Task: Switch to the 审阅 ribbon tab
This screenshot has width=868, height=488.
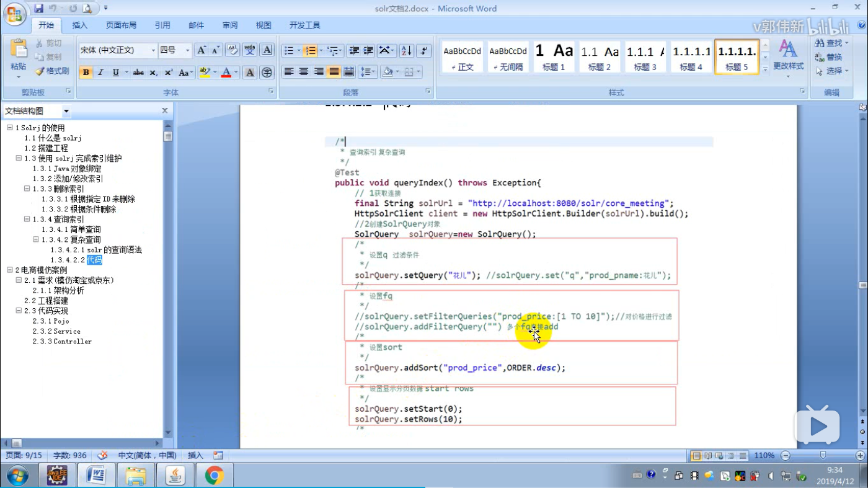Action: [230, 25]
